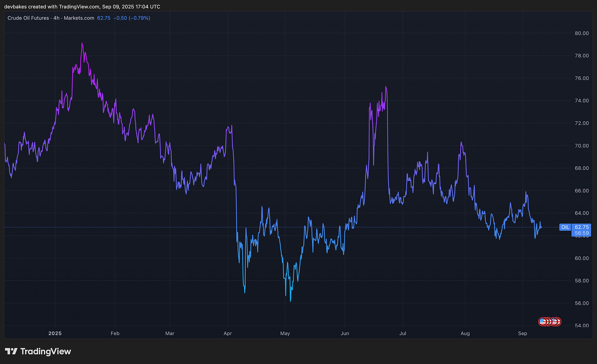Click the "devbakes" author name in header
This screenshot has height=364, width=597.
point(15,7)
